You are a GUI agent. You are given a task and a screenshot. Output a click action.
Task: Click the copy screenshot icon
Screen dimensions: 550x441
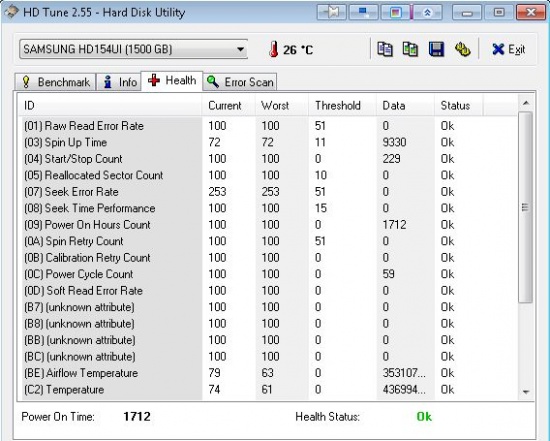tap(410, 49)
